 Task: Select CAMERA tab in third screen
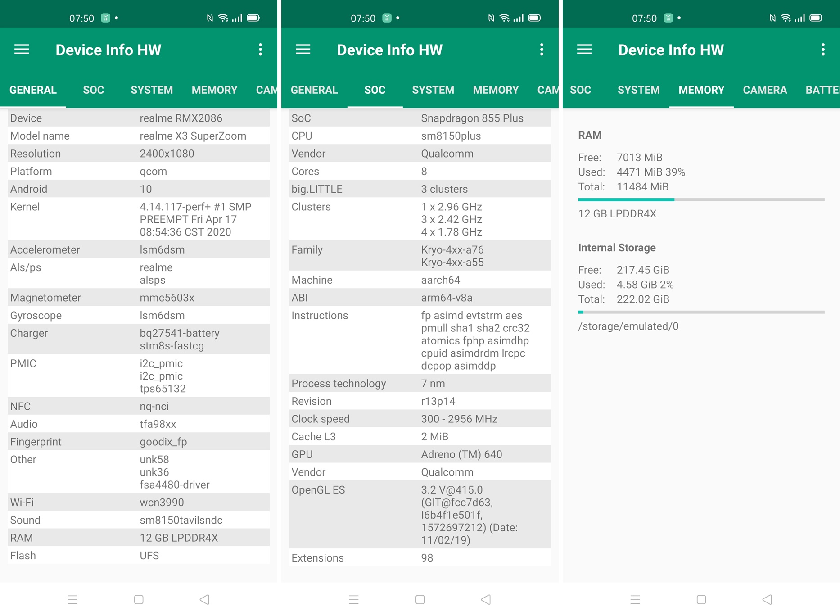coord(765,90)
